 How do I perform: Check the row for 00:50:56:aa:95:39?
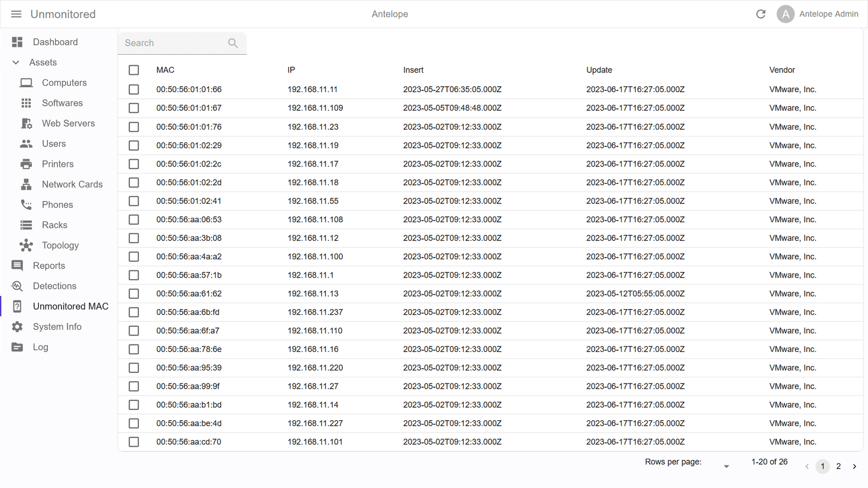(x=134, y=368)
